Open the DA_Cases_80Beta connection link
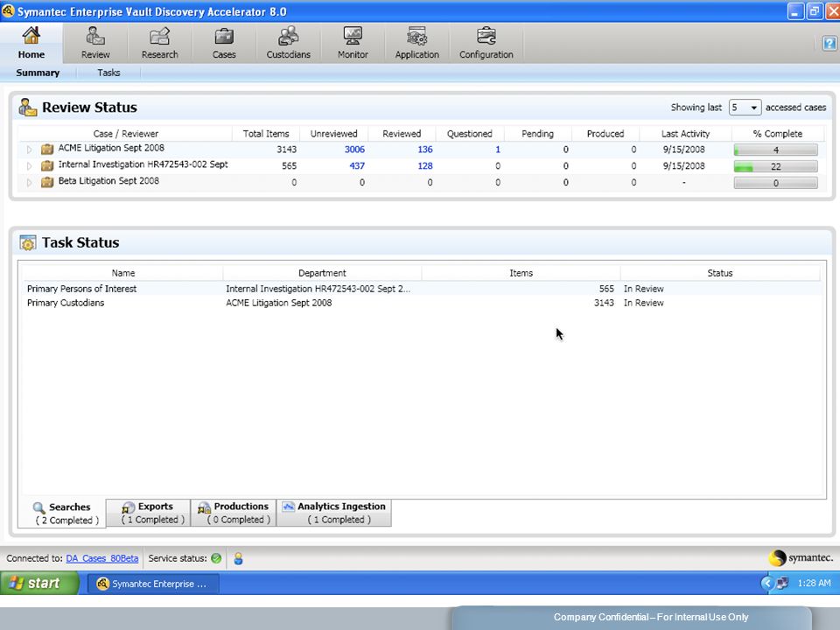 101,558
